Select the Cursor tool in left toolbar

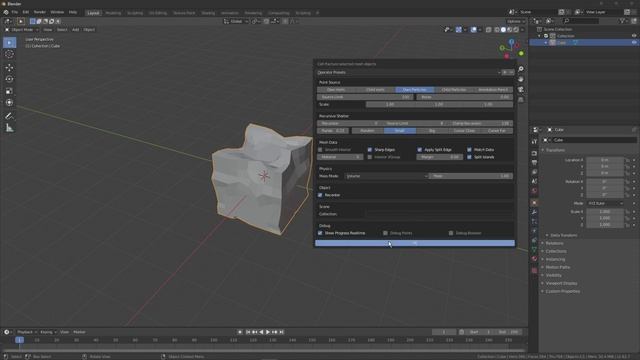pos(9,54)
